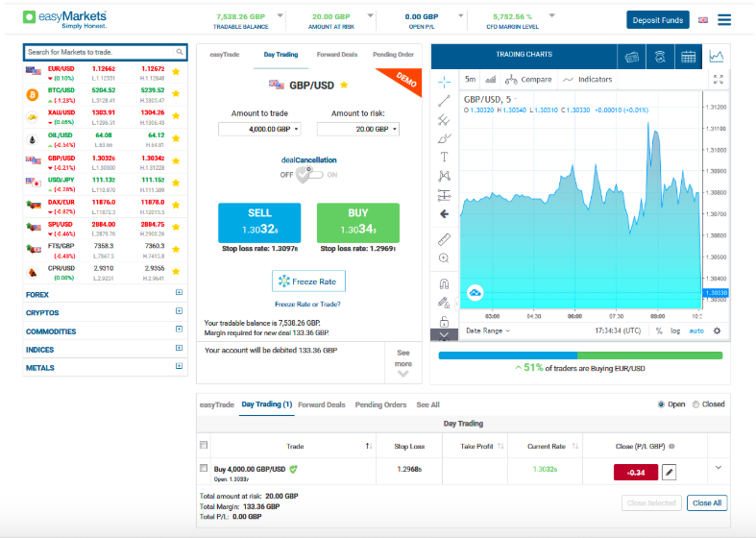Open the Amount to risk dropdown
Screen dimensions: 756x538
click(358, 129)
